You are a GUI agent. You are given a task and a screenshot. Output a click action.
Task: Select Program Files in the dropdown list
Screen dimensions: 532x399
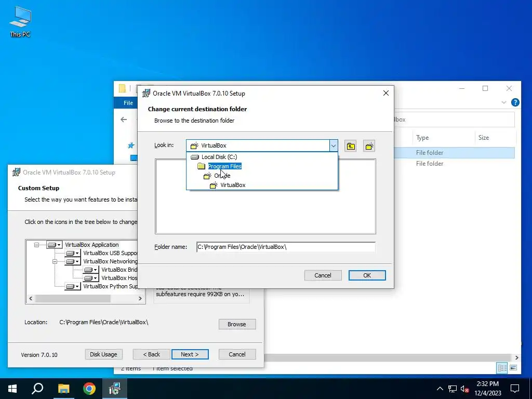(224, 166)
